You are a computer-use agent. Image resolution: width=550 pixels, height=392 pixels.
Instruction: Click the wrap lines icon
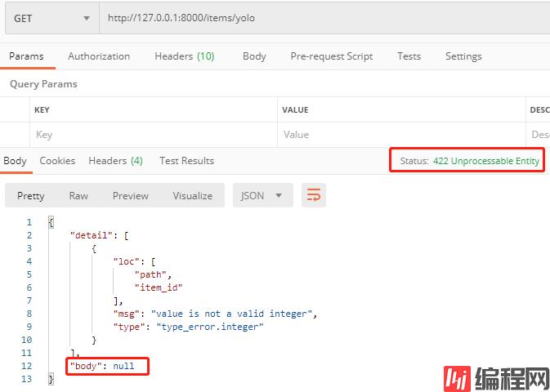312,195
